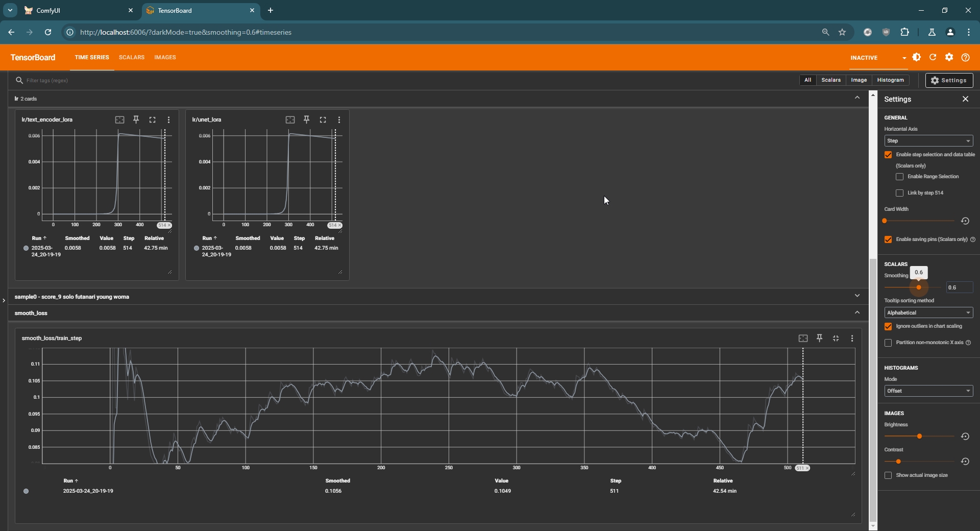
Task: Switch to SCALARS tab
Action: coord(132,57)
